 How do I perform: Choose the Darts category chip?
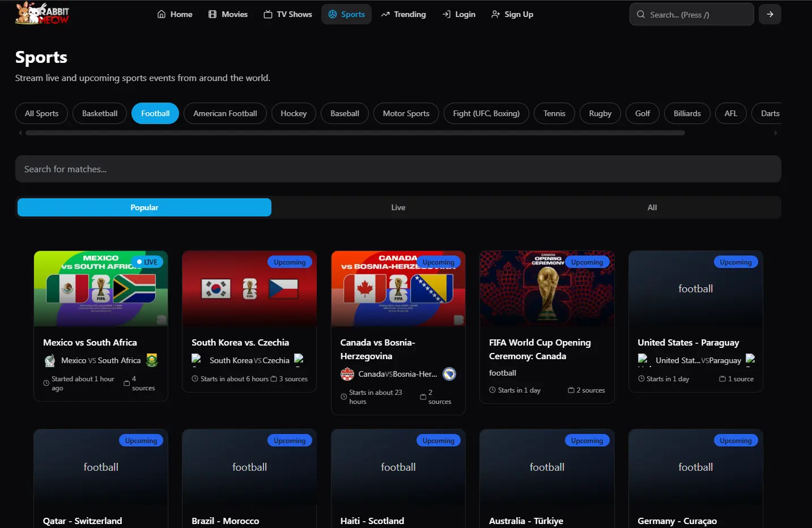[x=767, y=113]
